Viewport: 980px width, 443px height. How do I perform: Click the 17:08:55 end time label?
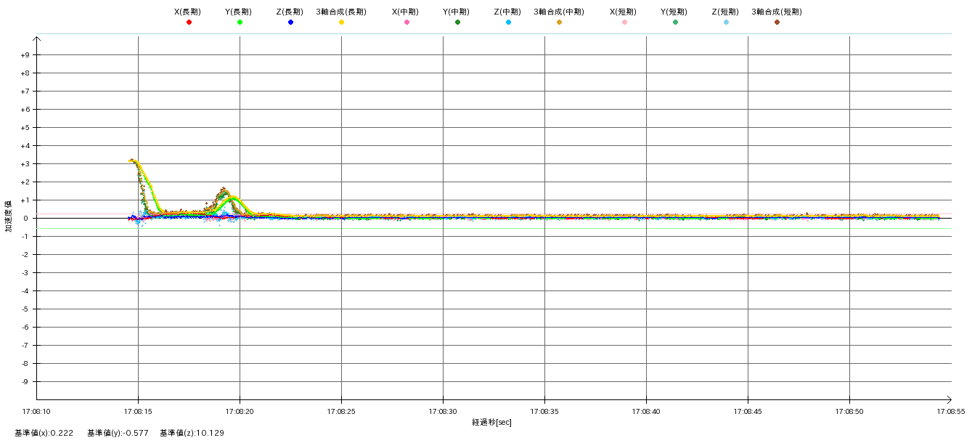[x=950, y=411]
